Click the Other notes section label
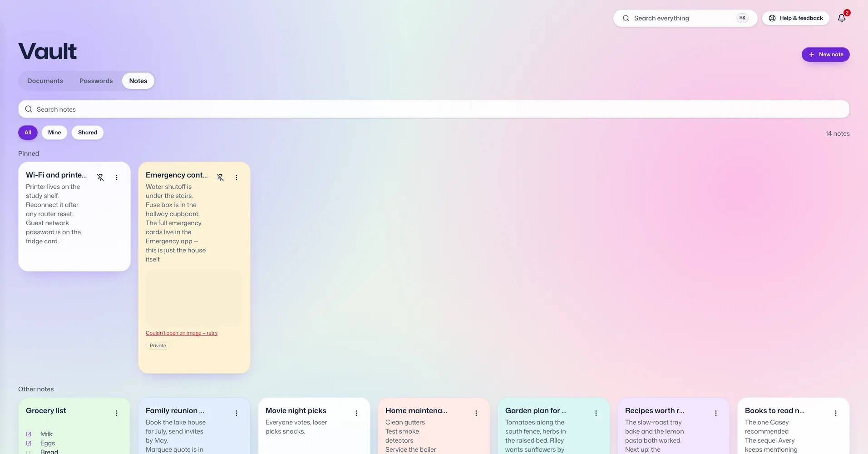 pyautogui.click(x=36, y=389)
